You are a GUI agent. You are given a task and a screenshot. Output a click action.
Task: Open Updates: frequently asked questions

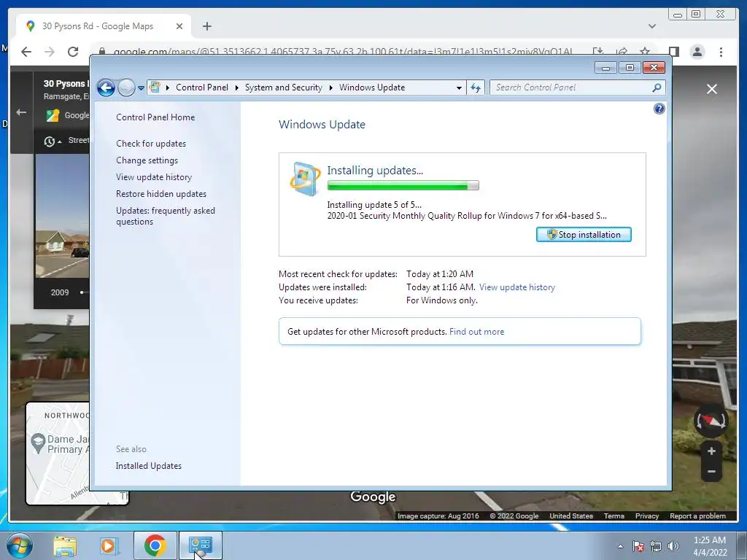[166, 216]
